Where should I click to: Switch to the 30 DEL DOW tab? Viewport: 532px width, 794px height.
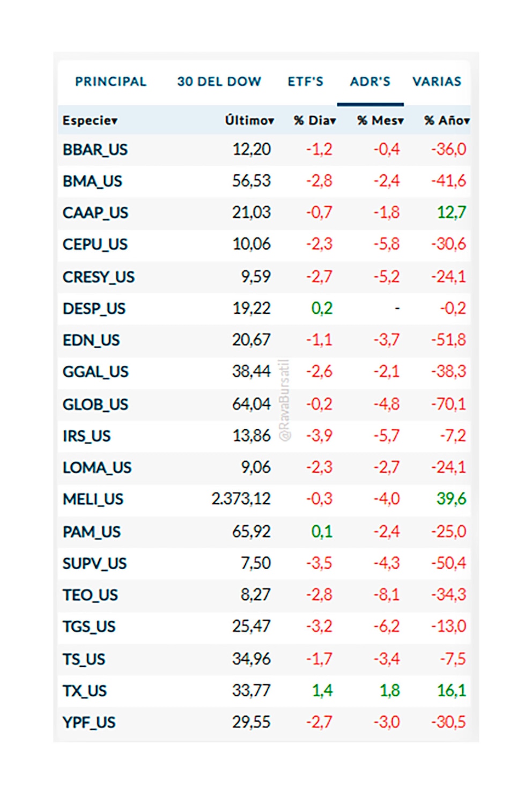coord(219,82)
